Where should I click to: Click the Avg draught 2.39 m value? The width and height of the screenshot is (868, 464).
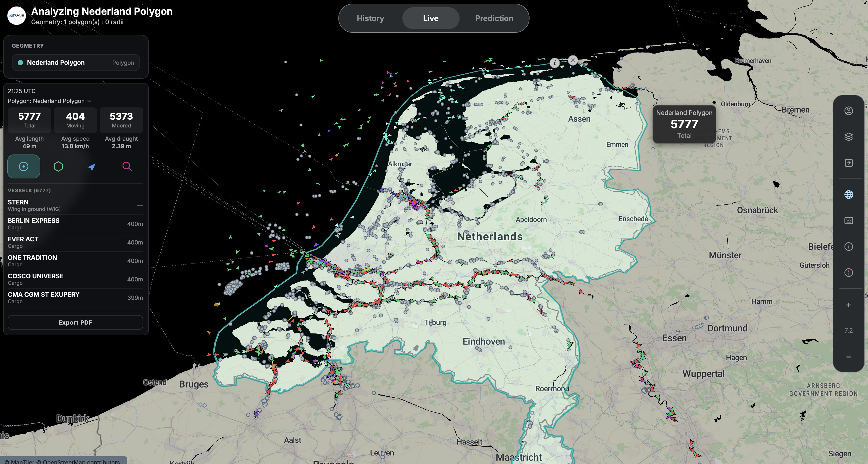(x=121, y=146)
